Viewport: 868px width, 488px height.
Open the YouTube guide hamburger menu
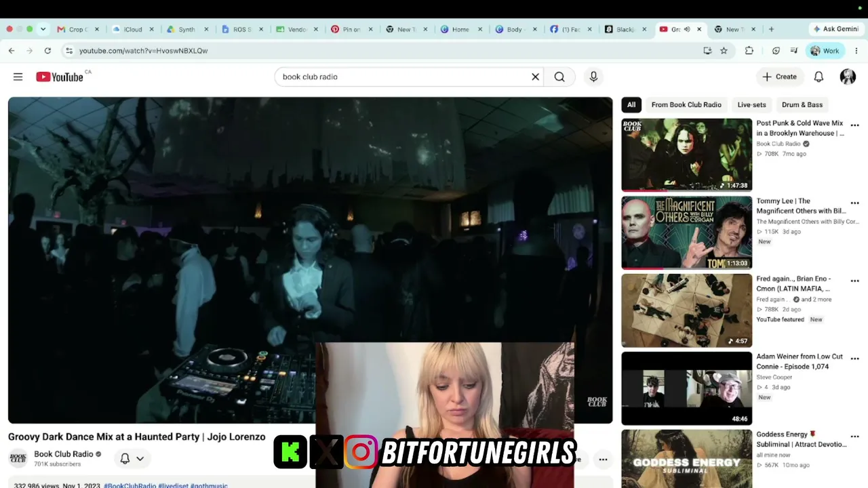(x=18, y=77)
